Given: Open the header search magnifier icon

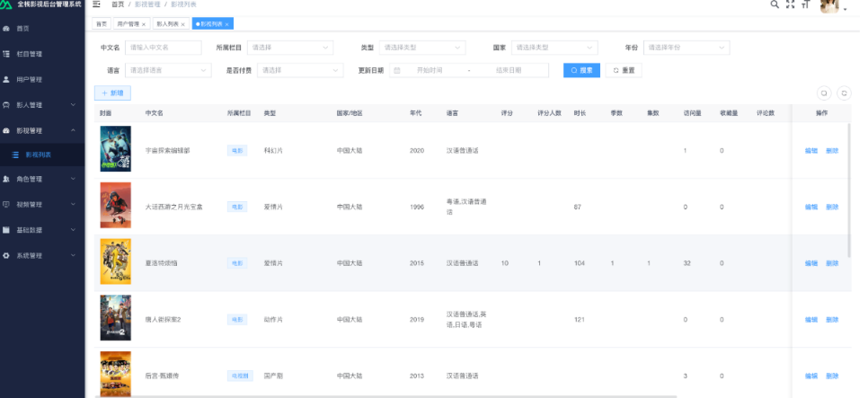Looking at the screenshot, I should click(x=775, y=4).
